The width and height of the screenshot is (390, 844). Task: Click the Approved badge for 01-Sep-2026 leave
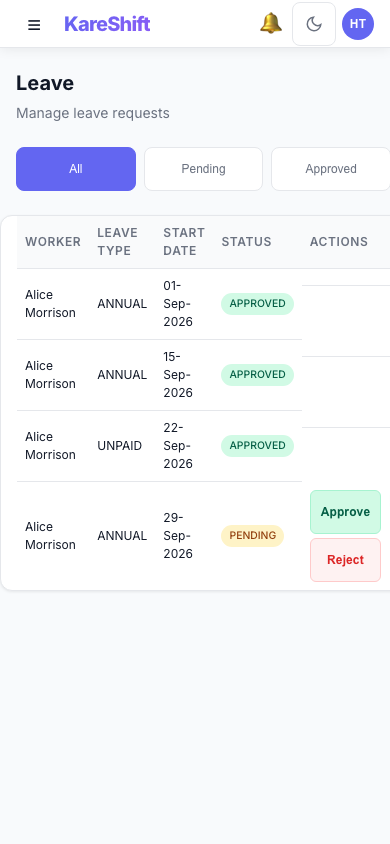[257, 304]
